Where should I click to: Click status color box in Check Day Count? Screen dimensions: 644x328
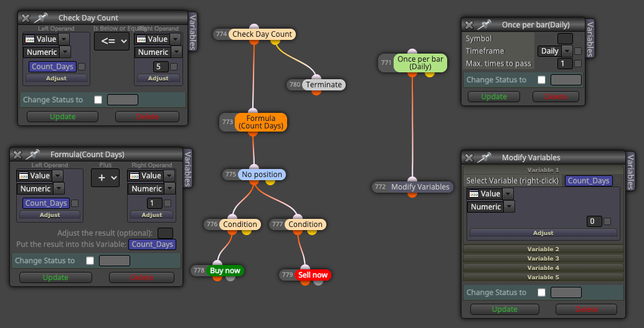tap(123, 100)
